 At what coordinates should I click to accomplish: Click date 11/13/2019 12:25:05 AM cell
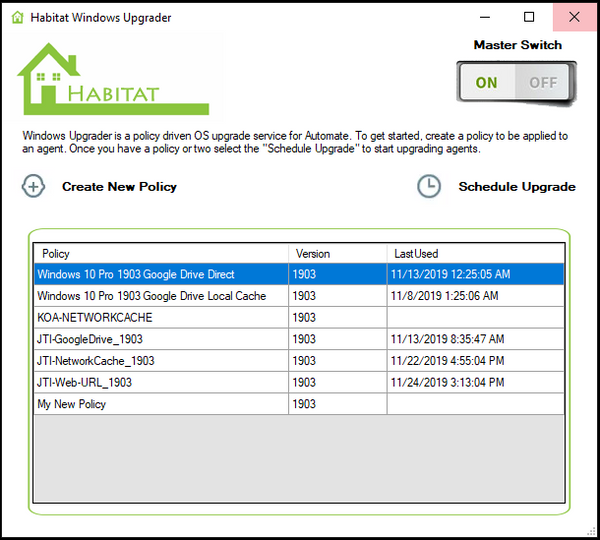pyautogui.click(x=476, y=274)
